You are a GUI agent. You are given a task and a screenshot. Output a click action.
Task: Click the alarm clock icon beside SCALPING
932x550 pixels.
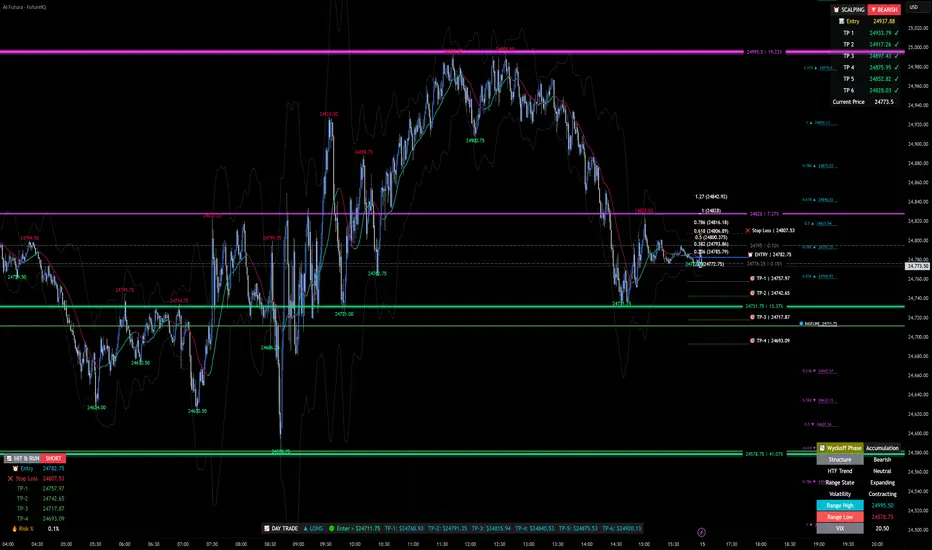pyautogui.click(x=836, y=10)
